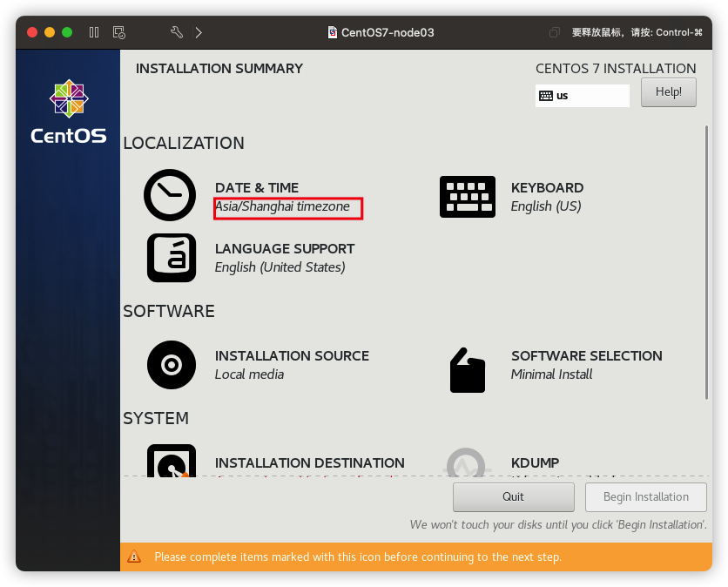This screenshot has height=587, width=728.
Task: Click the Help! button
Action: (669, 92)
